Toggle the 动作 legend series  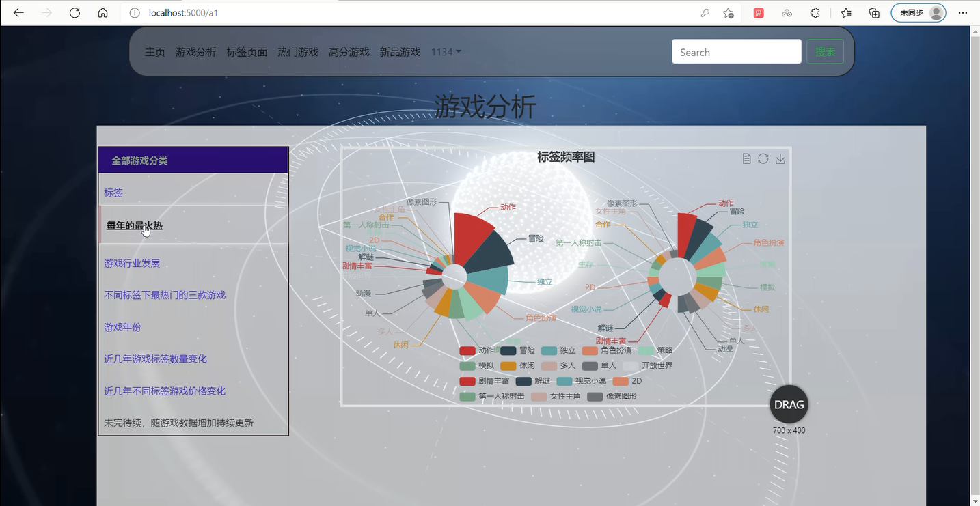[477, 350]
